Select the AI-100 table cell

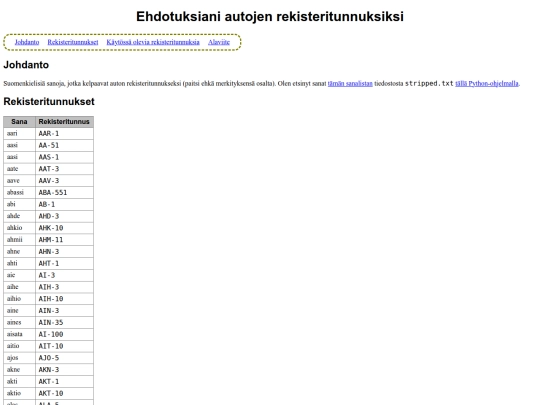pos(64,334)
